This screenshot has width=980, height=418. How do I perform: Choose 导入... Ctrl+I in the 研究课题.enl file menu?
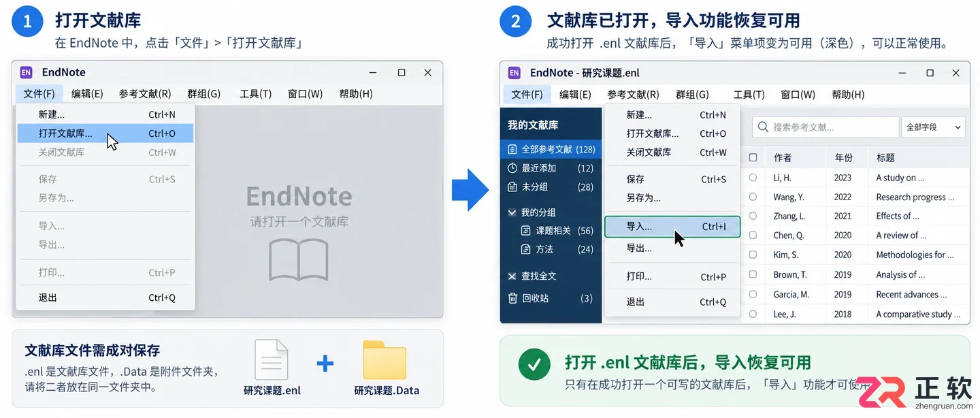[x=672, y=227]
